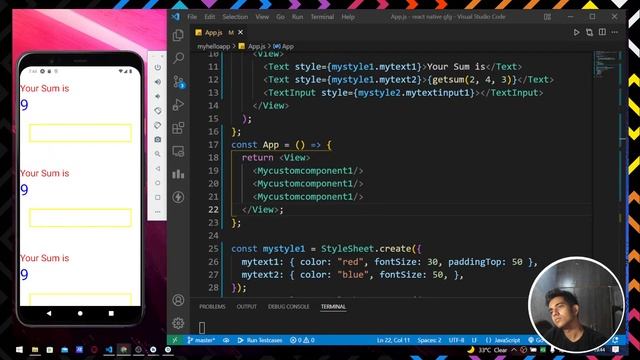Viewport: 640px width, 360px height.
Task: Click the emulator toolbar back triangle
Action: tap(158, 169)
